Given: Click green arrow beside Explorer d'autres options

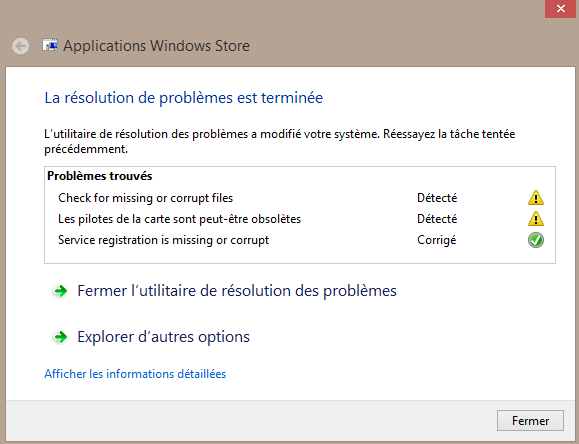Looking at the screenshot, I should [61, 337].
